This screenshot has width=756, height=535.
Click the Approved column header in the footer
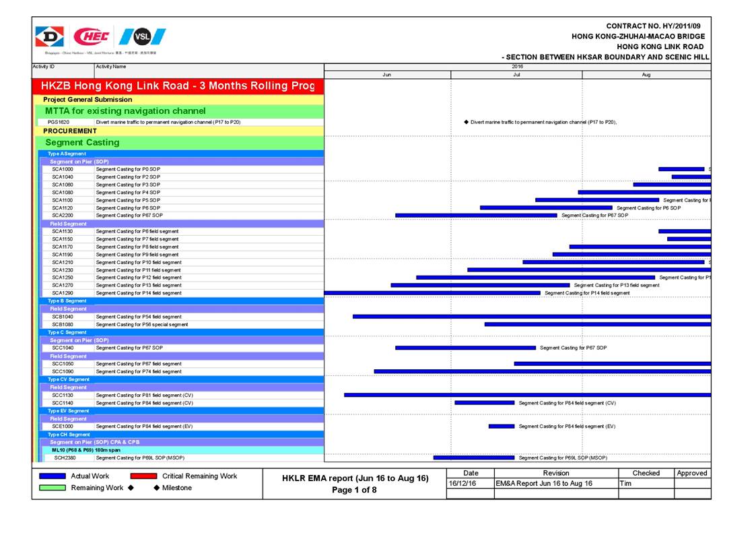point(692,473)
